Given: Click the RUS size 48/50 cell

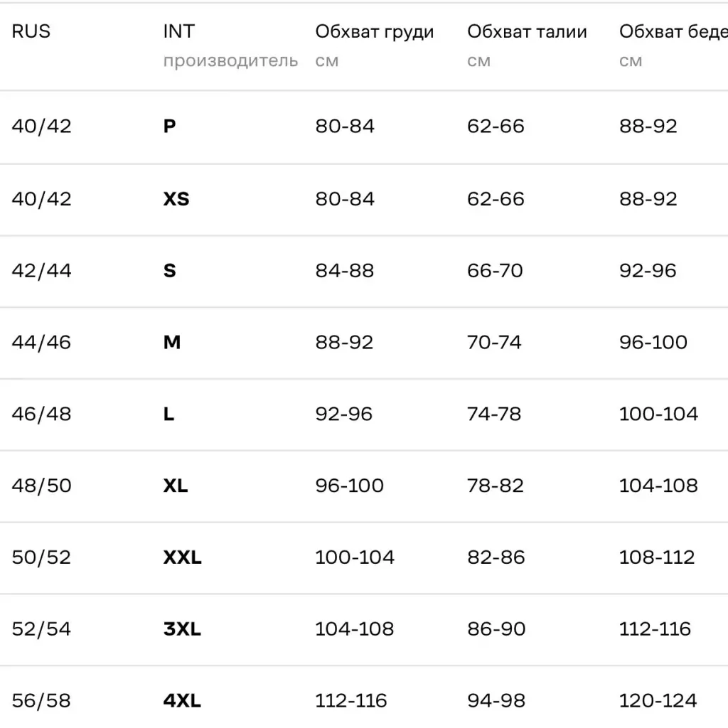Looking at the screenshot, I should 41,486.
